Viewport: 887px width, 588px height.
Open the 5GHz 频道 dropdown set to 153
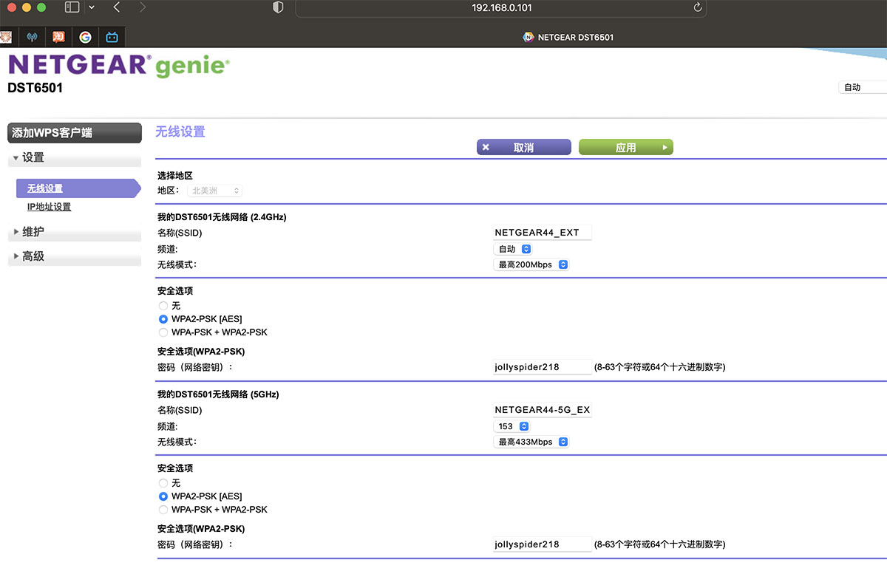pos(512,426)
